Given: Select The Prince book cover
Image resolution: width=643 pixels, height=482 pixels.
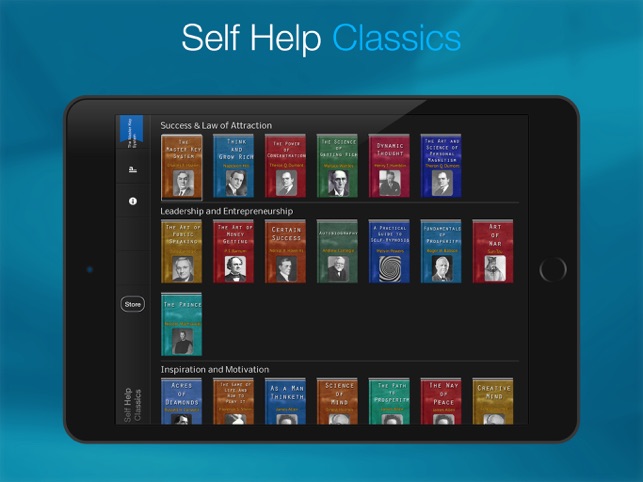Looking at the screenshot, I should 182,324.
